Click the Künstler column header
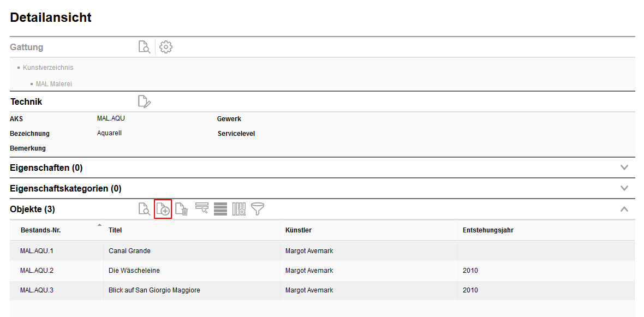The image size is (644, 317). (x=299, y=230)
